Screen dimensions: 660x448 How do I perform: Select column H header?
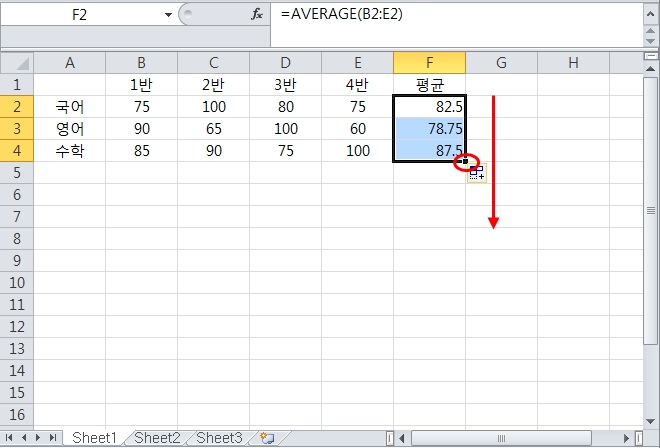[574, 63]
